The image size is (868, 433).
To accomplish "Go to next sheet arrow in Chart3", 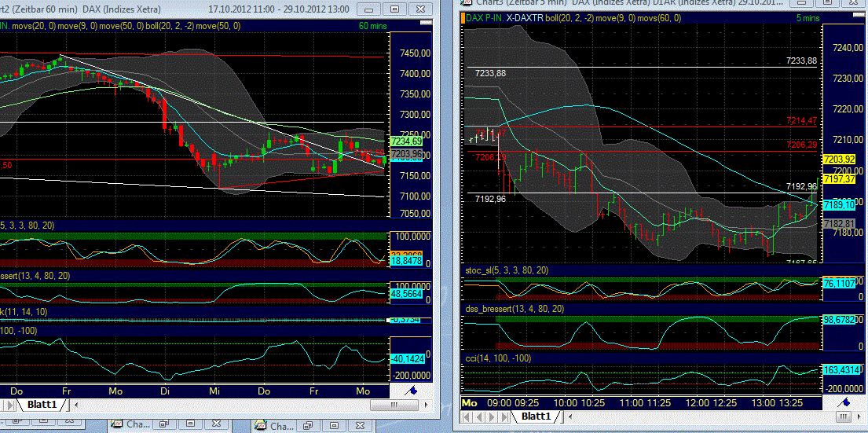I will pyautogui.click(x=492, y=416).
